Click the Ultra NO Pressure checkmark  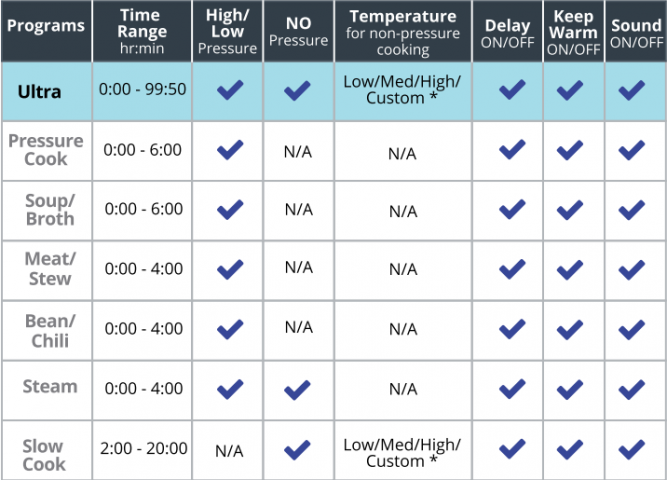(298, 90)
